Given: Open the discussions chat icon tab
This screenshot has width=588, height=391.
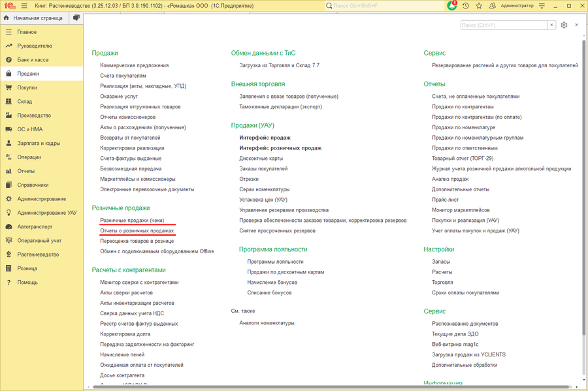Looking at the screenshot, I should pyautogui.click(x=76, y=18).
